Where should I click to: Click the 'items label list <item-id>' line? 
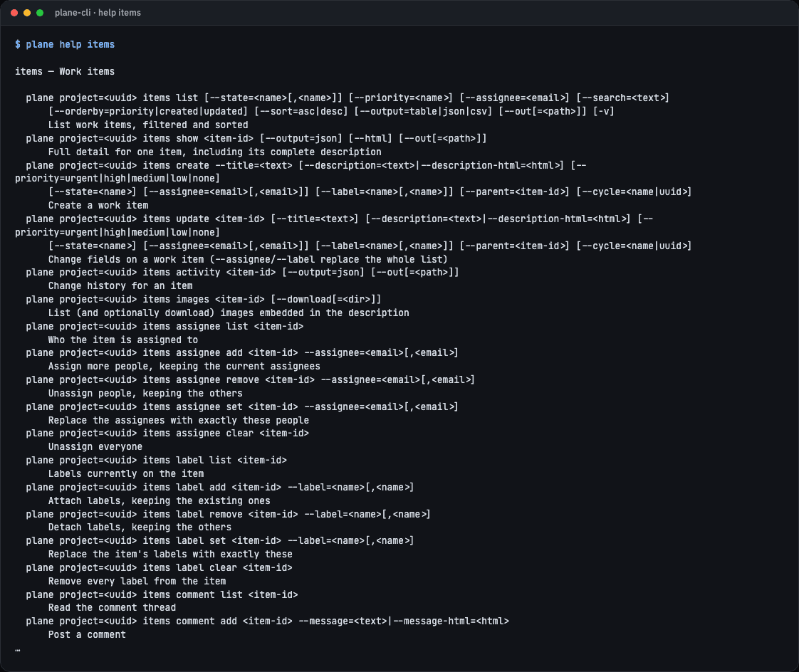(x=157, y=460)
